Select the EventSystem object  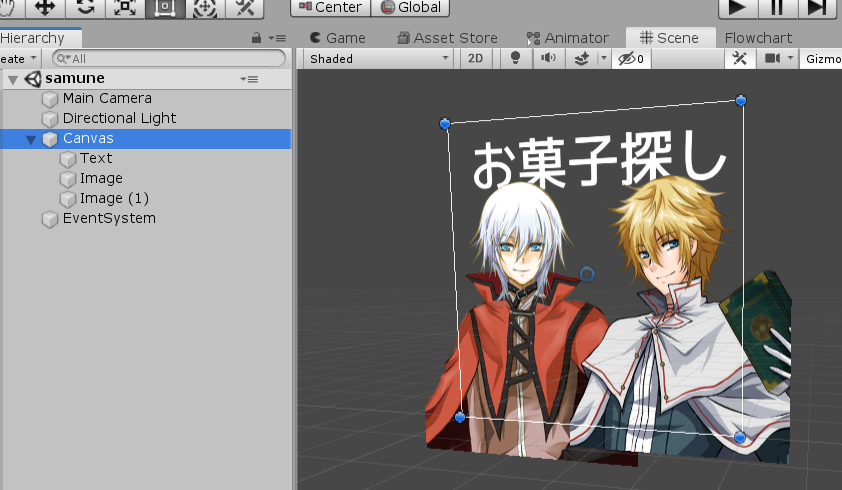coord(109,219)
